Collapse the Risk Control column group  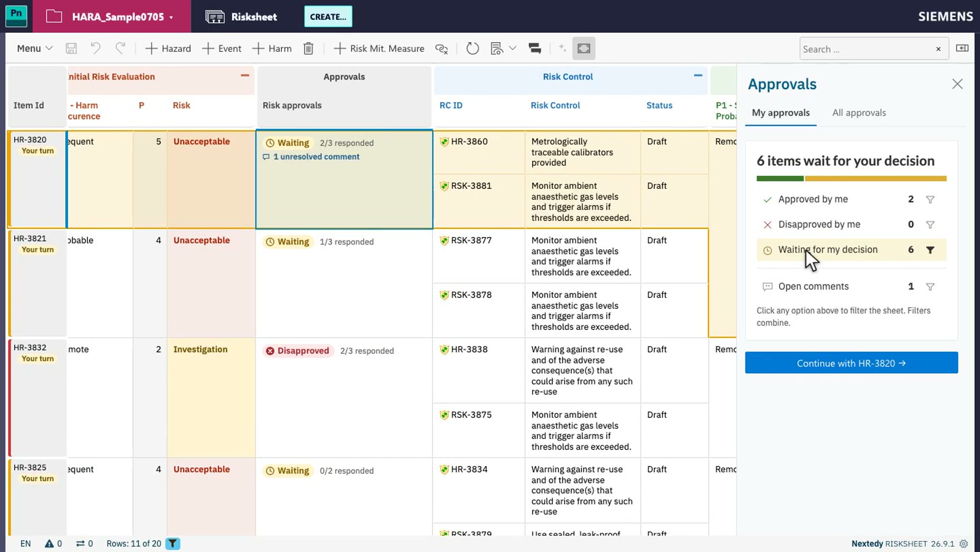pyautogui.click(x=698, y=75)
